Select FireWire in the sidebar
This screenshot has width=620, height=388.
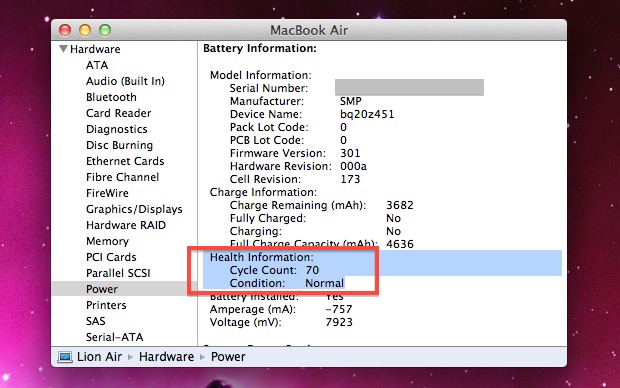(x=107, y=193)
